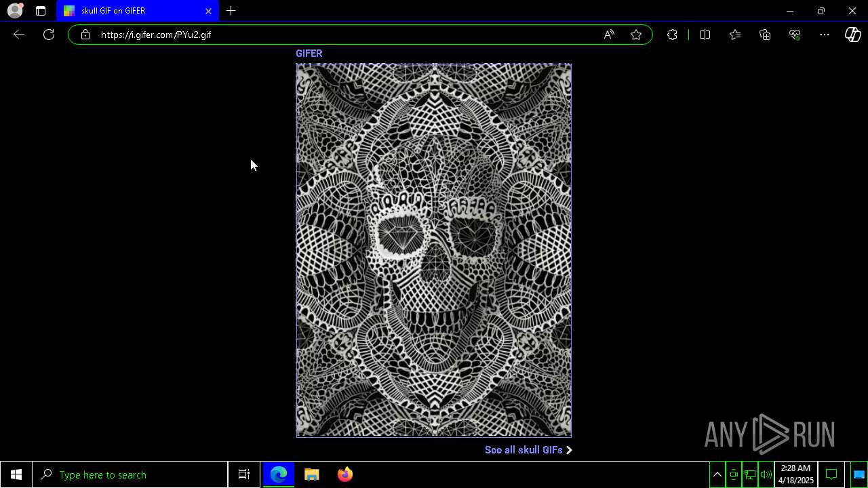The image size is (868, 488).
Task: Open the Extensions menu
Action: pos(672,35)
